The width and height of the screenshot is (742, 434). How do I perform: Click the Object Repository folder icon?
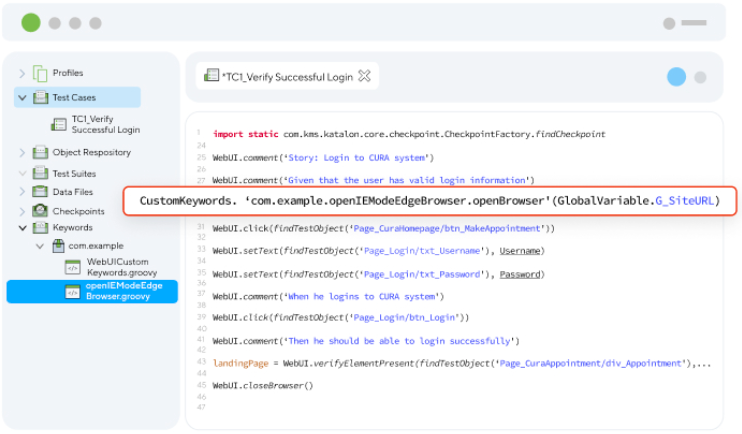click(40, 152)
